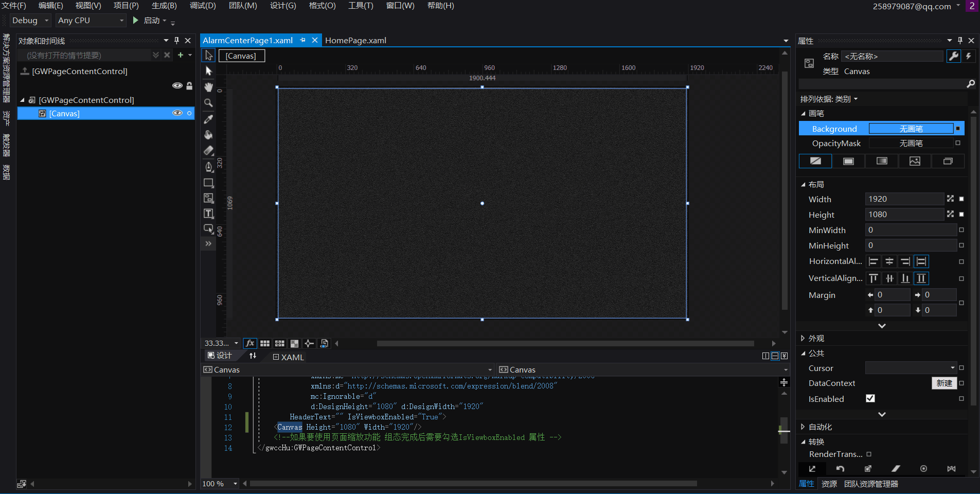This screenshot has width=980, height=494.
Task: Select the Pan hand tool
Action: pos(208,87)
